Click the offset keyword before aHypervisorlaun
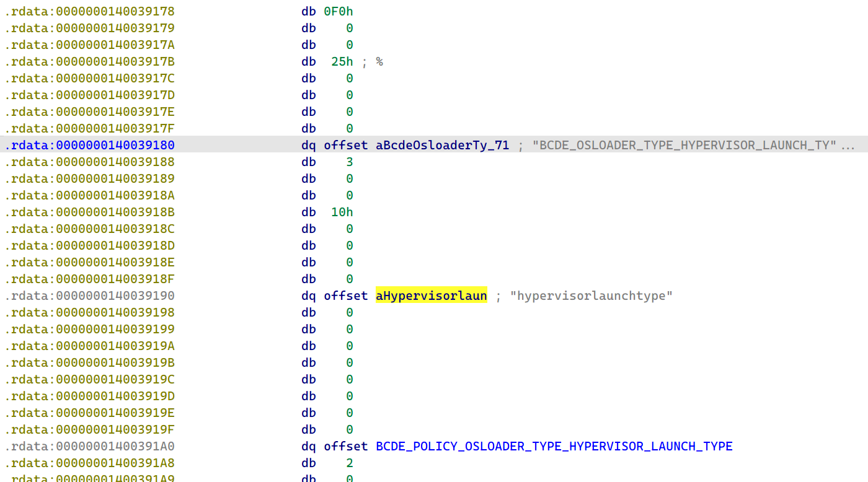The width and height of the screenshot is (868, 482). [346, 296]
